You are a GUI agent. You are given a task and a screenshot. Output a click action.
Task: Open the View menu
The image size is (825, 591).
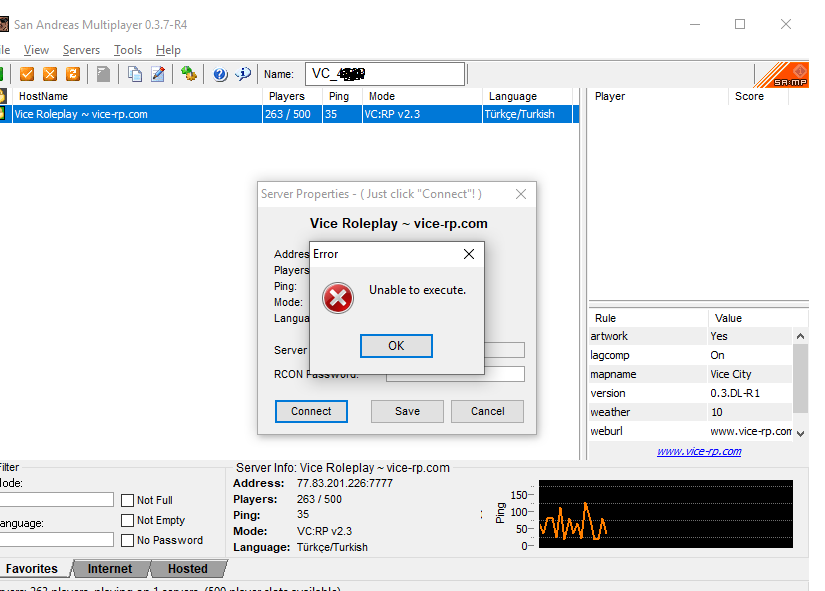(36, 50)
